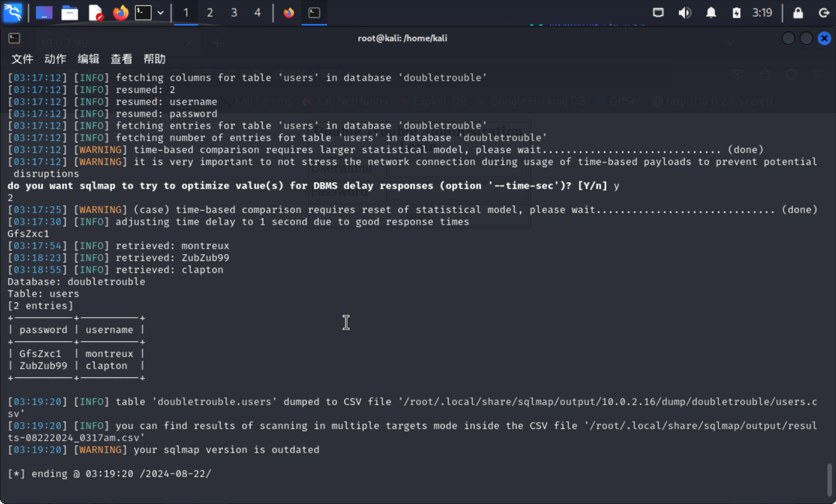Viewport: 836px width, 504px height.
Task: Open the Kali dragon applications menu
Action: point(13,13)
